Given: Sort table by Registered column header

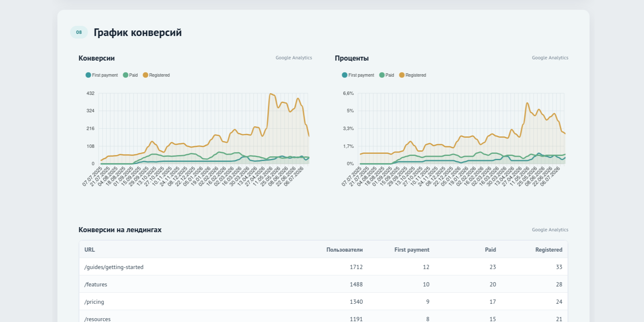Looking at the screenshot, I should [x=549, y=250].
